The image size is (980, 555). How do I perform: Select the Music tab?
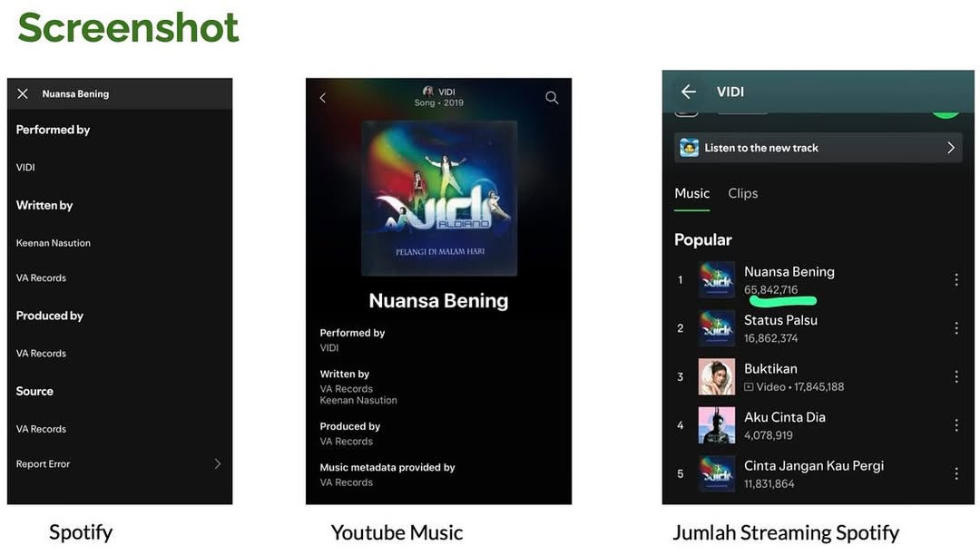point(691,193)
